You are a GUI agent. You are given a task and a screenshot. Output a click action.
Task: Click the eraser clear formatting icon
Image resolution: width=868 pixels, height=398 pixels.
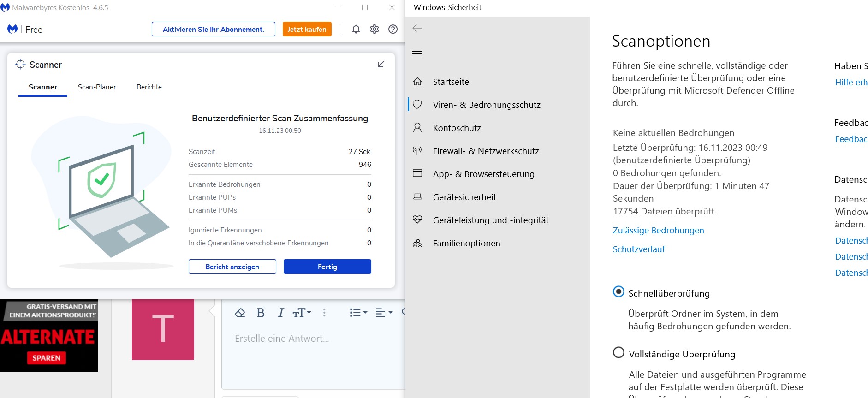pyautogui.click(x=240, y=313)
